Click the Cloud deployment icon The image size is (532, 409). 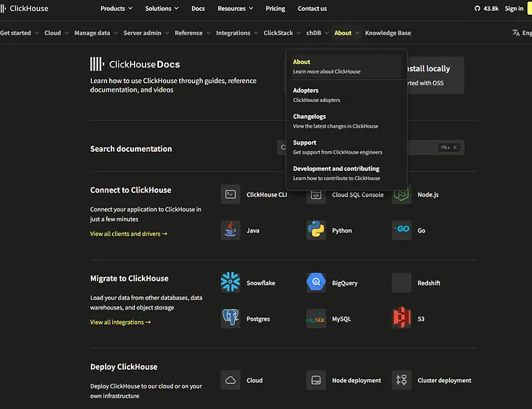click(x=230, y=380)
